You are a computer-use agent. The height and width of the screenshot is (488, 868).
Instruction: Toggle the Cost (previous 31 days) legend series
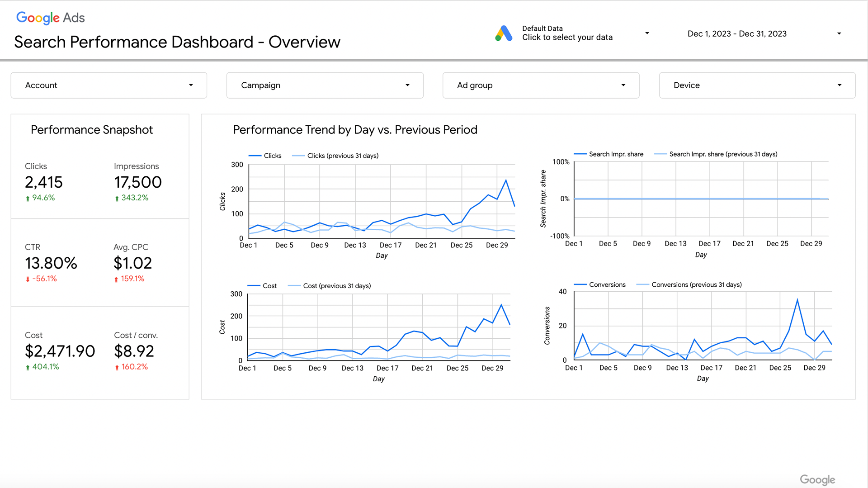[x=330, y=286]
